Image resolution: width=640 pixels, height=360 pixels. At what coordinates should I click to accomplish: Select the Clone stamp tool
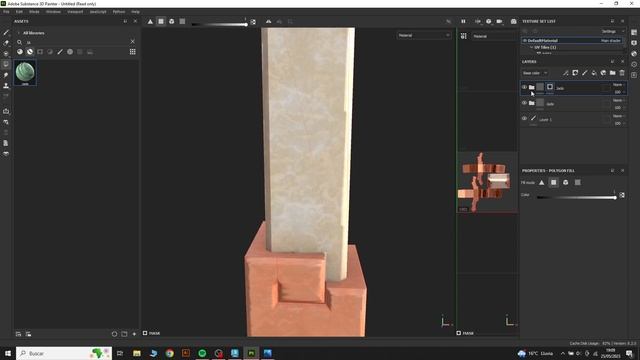click(x=6, y=86)
